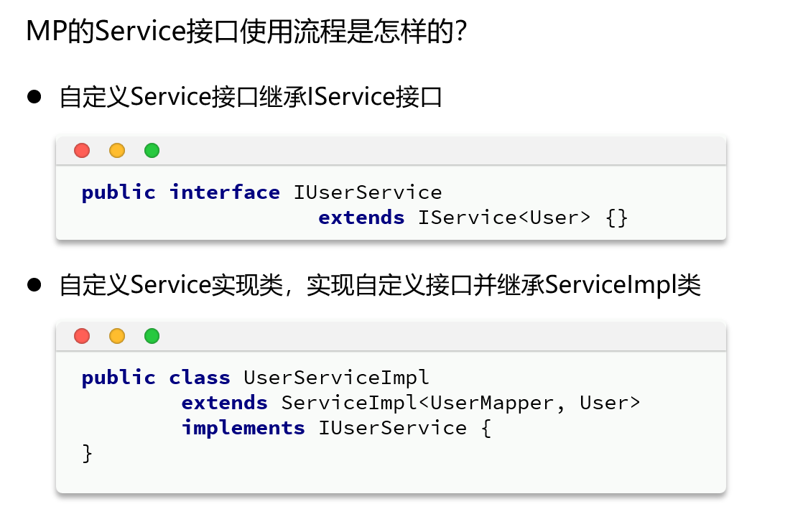This screenshot has width=808, height=532.
Task: Click the bullet before 自定义Service实现类
Action: point(34,285)
